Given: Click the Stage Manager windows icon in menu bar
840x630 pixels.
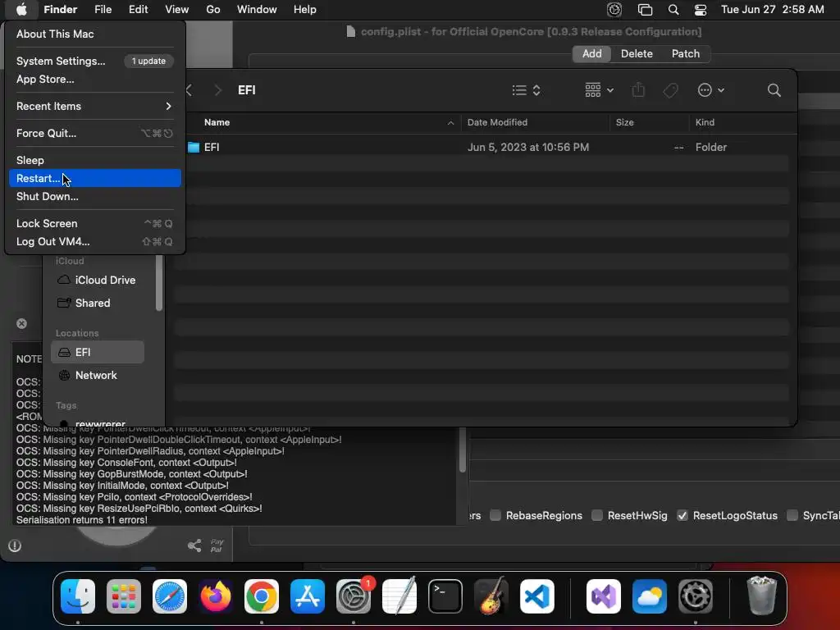Looking at the screenshot, I should click(645, 10).
